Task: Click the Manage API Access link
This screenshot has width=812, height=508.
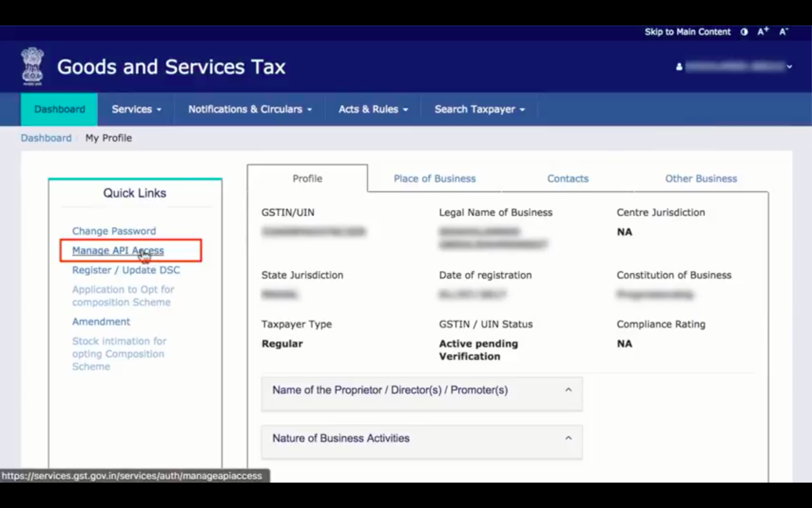Action: pyautogui.click(x=118, y=251)
